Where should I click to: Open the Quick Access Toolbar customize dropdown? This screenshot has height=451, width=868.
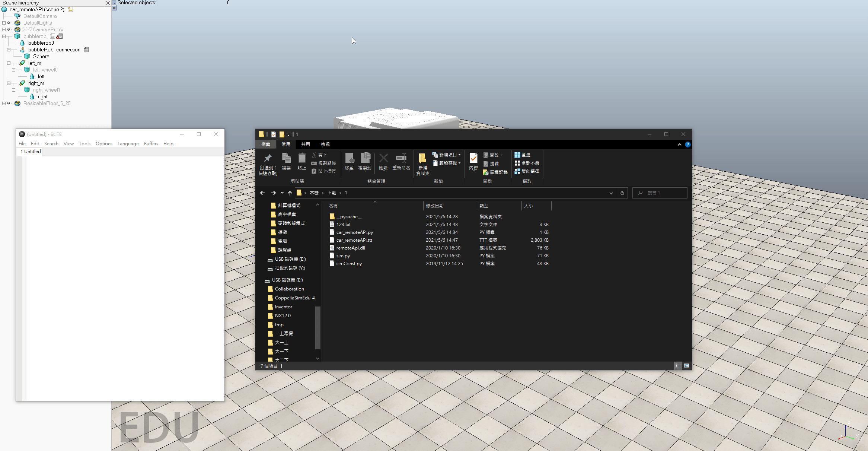pos(288,134)
